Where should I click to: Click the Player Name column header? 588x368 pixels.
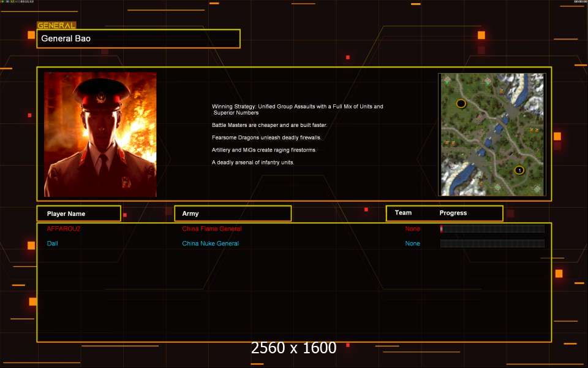click(78, 213)
